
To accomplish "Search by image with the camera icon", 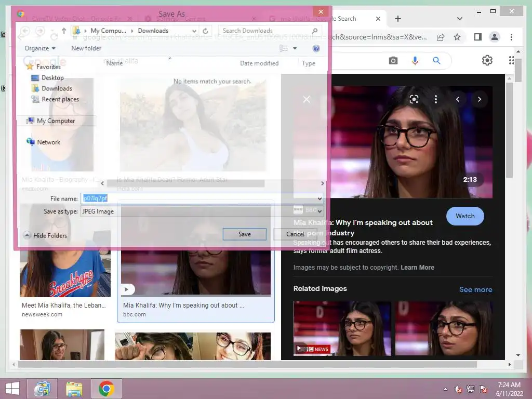I will click(393, 61).
